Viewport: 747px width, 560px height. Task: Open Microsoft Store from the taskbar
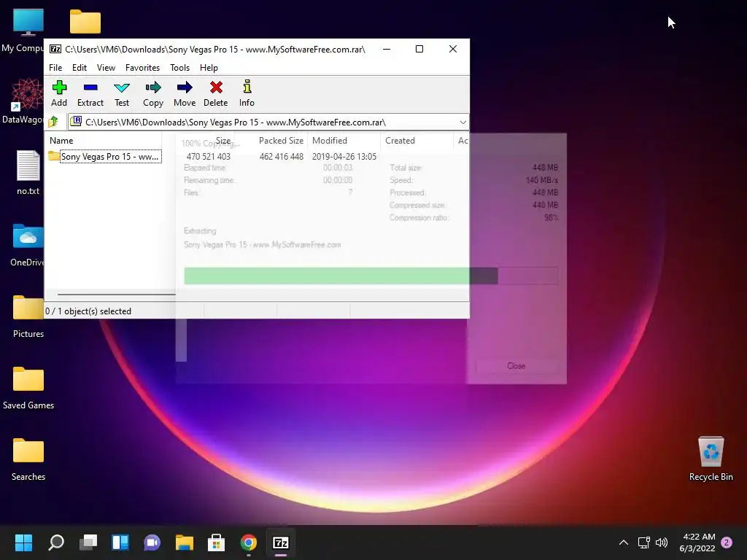click(216, 542)
